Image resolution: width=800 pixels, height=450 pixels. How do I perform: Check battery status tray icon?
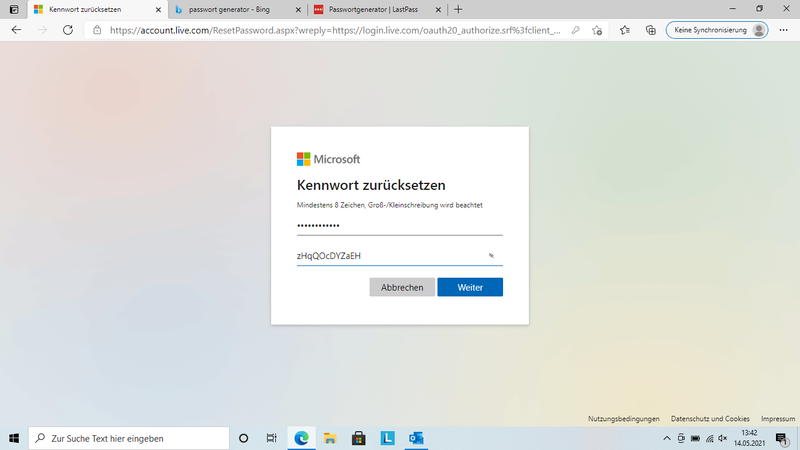(695, 438)
